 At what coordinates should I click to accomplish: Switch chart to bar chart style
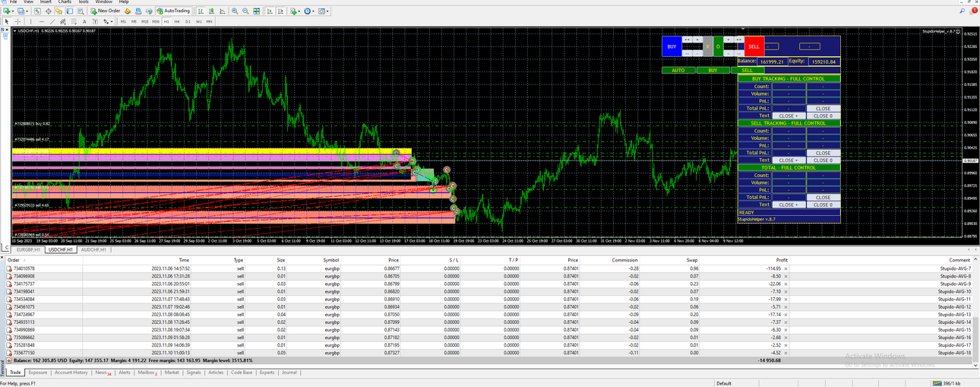(201, 11)
